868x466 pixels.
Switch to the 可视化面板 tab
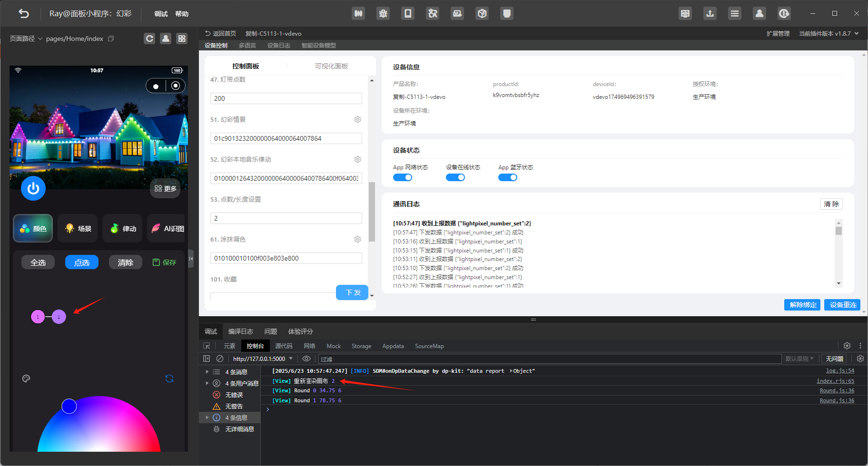[331, 66]
